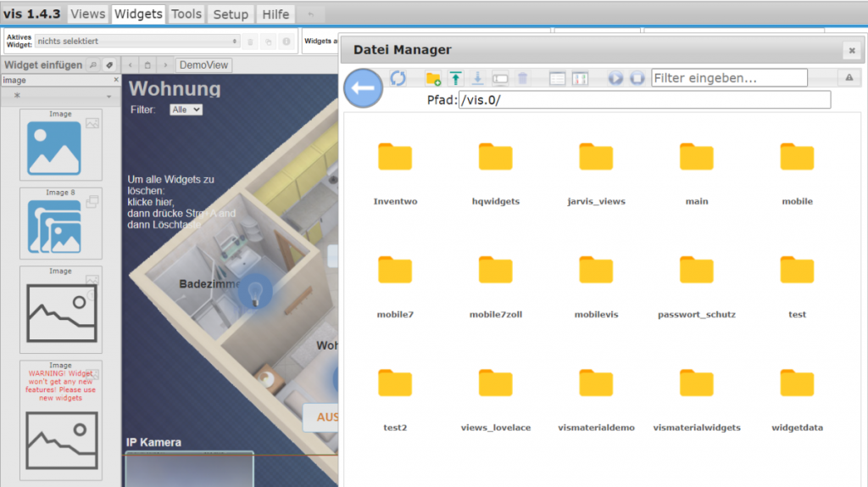Click the search icon beside Widget einfügen
Screen dimensions: 868x487
point(93,65)
